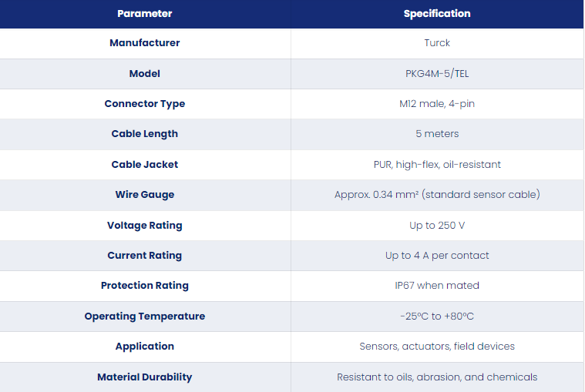Click the 5 meters specification

(437, 134)
